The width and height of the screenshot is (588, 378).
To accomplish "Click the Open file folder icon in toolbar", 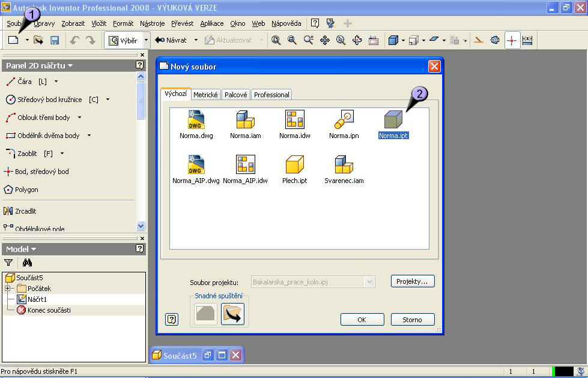I will (x=38, y=40).
